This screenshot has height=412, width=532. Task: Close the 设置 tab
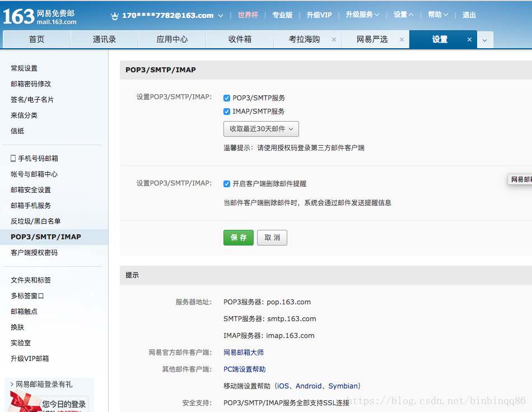469,39
